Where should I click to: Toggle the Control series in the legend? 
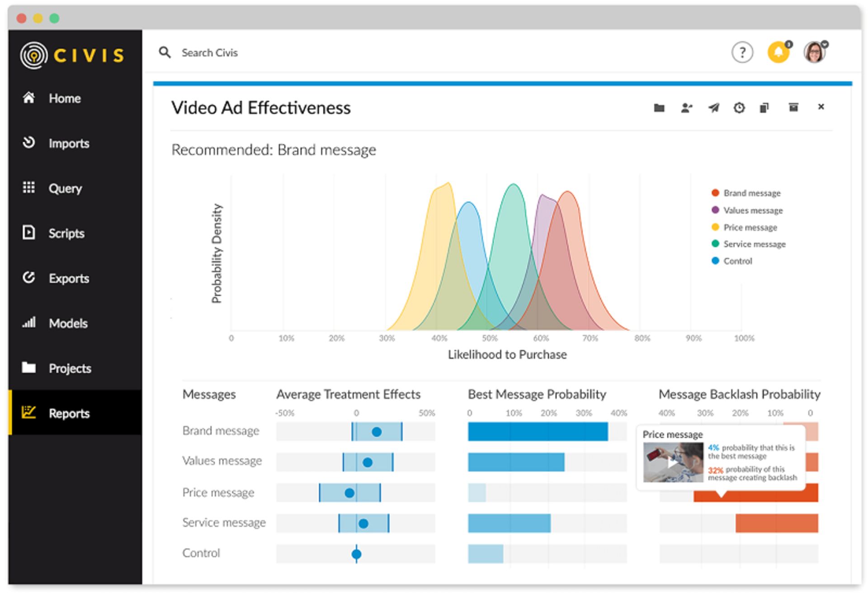tap(737, 261)
